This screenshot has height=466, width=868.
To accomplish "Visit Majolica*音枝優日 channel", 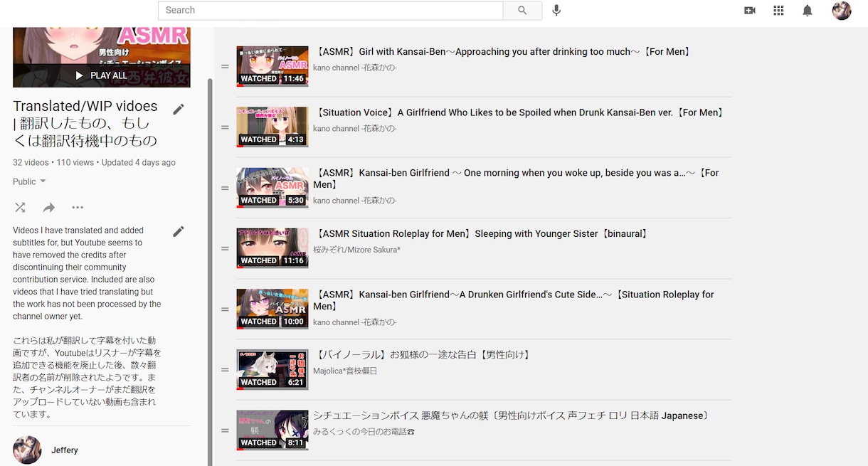I will click(x=345, y=371).
